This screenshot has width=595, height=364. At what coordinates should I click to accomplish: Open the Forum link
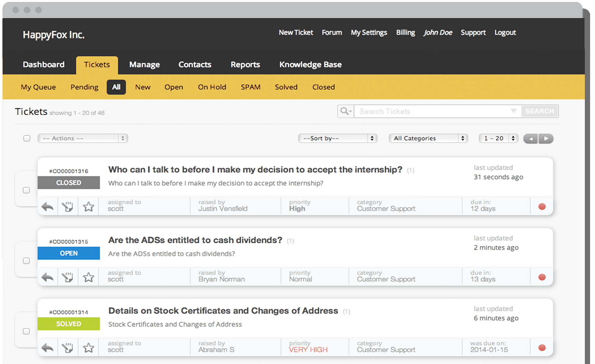(x=332, y=32)
